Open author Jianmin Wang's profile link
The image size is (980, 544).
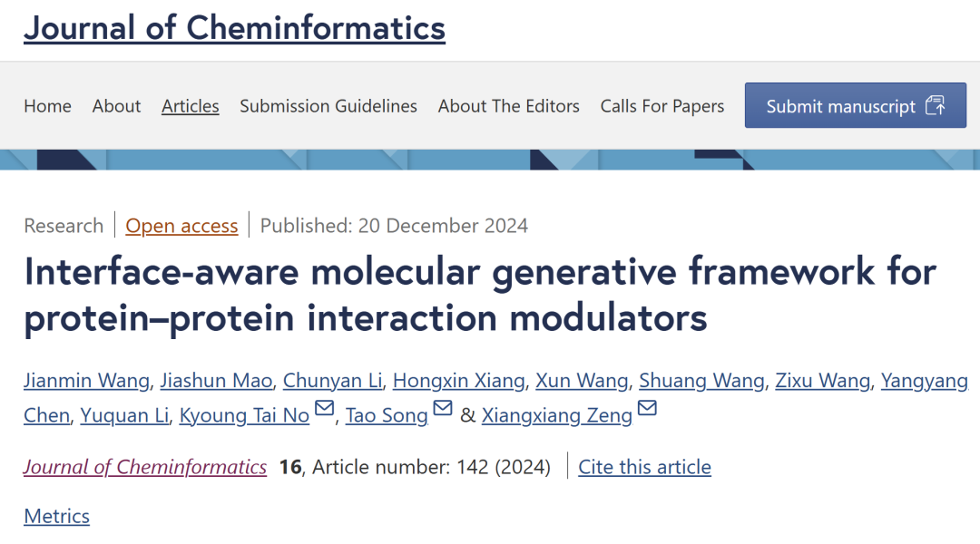click(x=87, y=381)
